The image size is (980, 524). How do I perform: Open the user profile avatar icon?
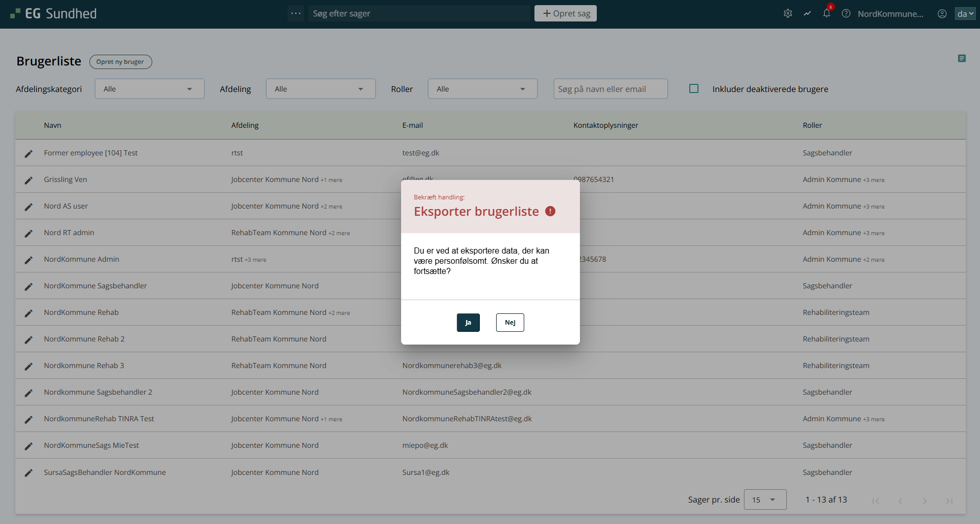click(942, 14)
